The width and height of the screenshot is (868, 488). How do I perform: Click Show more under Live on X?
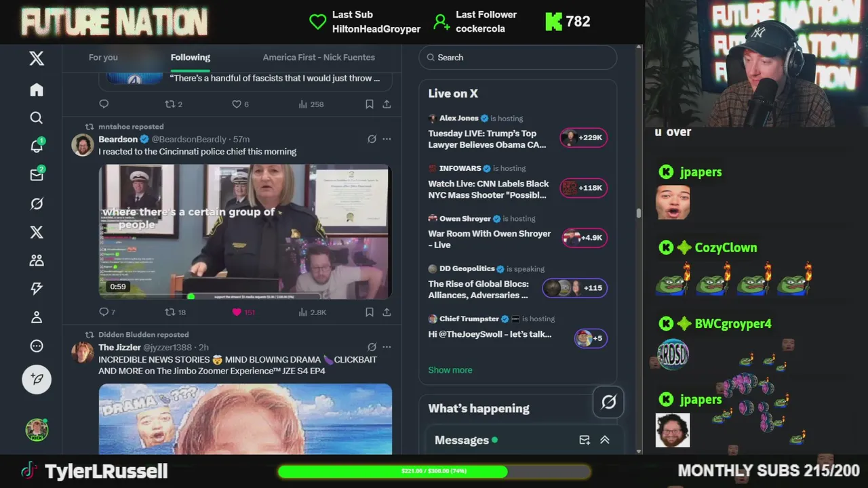tap(450, 370)
